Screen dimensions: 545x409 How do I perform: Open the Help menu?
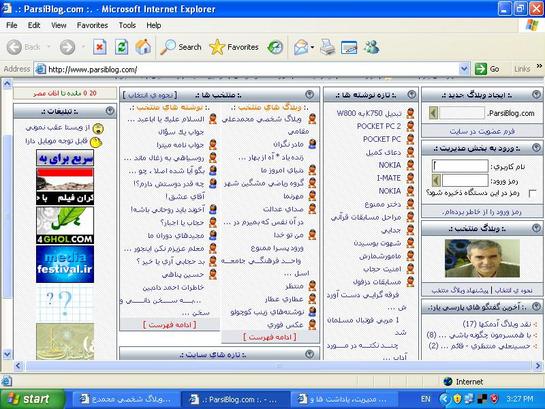[x=153, y=25]
